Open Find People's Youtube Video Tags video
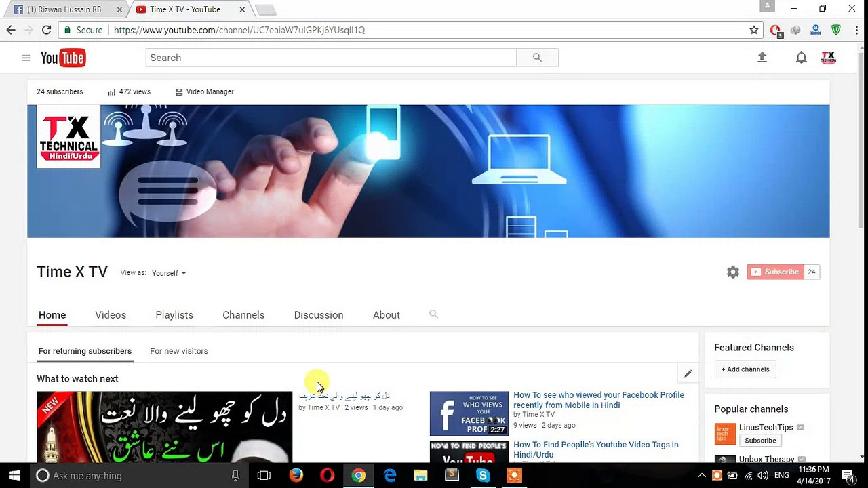 click(x=596, y=449)
